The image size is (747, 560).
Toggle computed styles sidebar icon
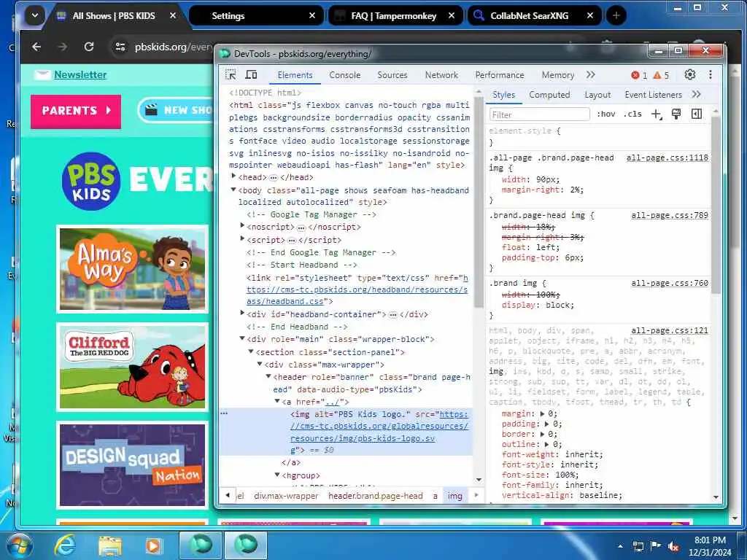point(697,114)
